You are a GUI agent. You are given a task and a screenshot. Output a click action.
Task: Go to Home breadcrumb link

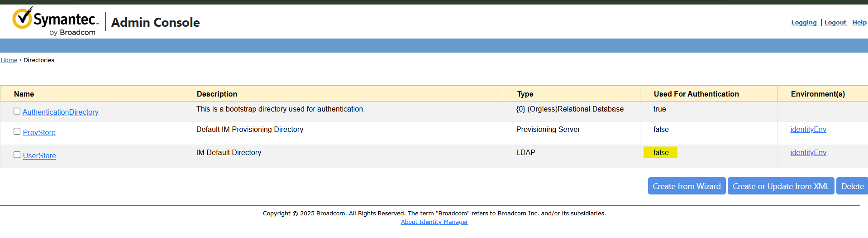pyautogui.click(x=9, y=60)
